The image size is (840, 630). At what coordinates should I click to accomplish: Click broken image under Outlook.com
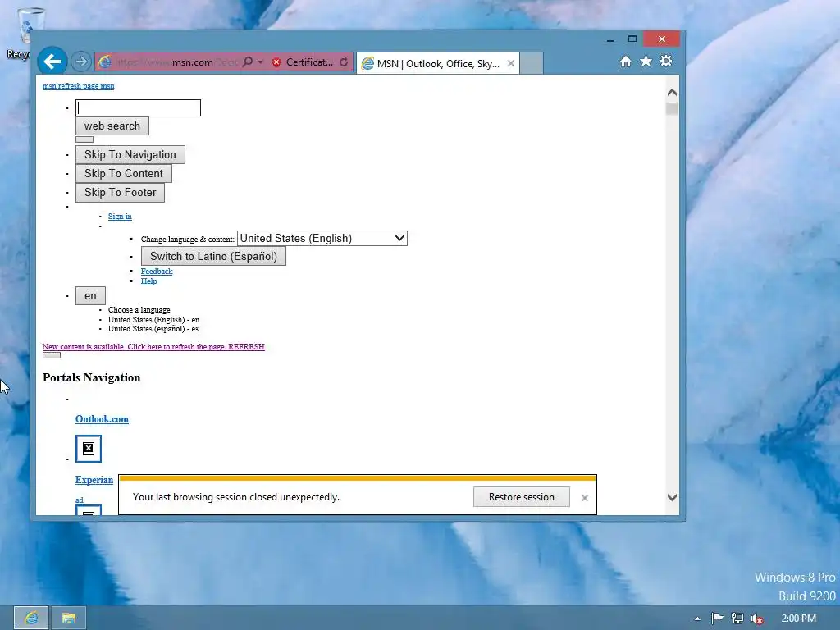click(89, 449)
